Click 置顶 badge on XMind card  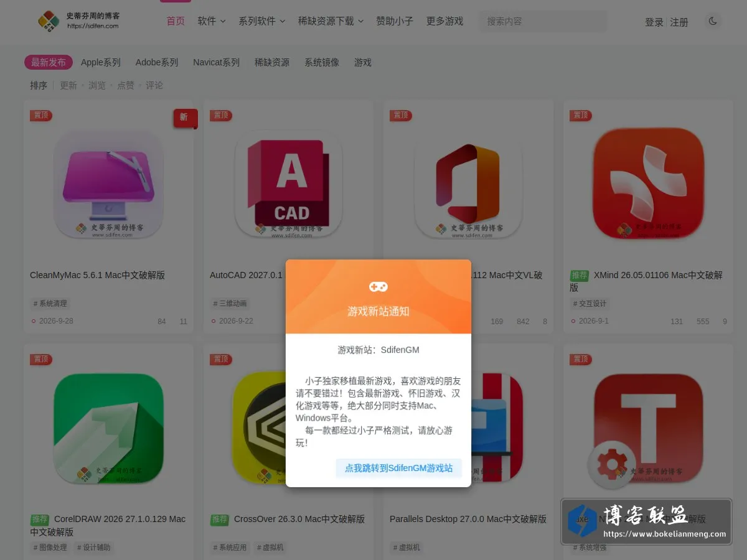[581, 115]
